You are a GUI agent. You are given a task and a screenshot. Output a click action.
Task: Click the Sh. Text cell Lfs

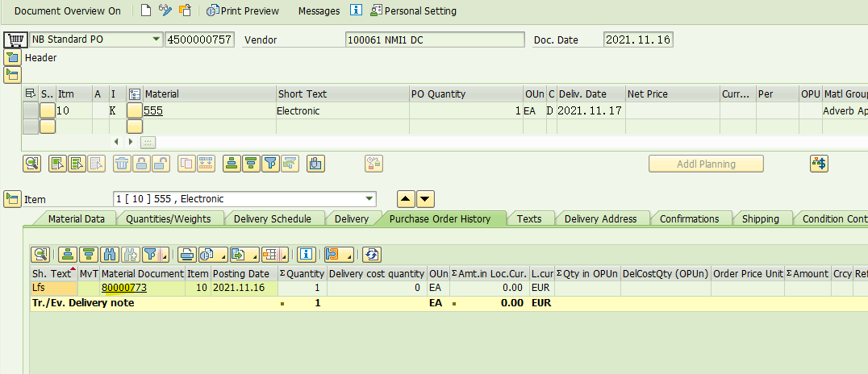click(54, 288)
